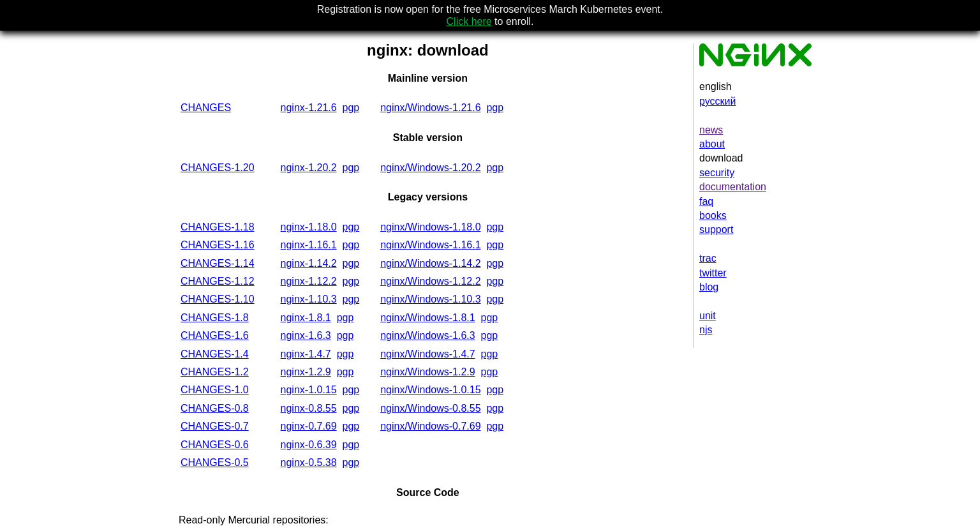Viewport: 980px width, 526px height.
Task: Download nginx/Windows-1.12.2
Action: pyautogui.click(x=431, y=282)
